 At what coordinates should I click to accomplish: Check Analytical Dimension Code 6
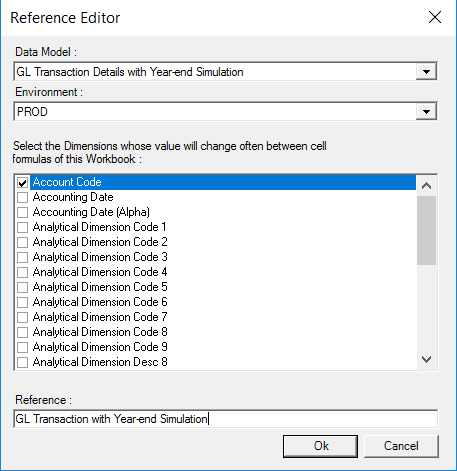[22, 303]
